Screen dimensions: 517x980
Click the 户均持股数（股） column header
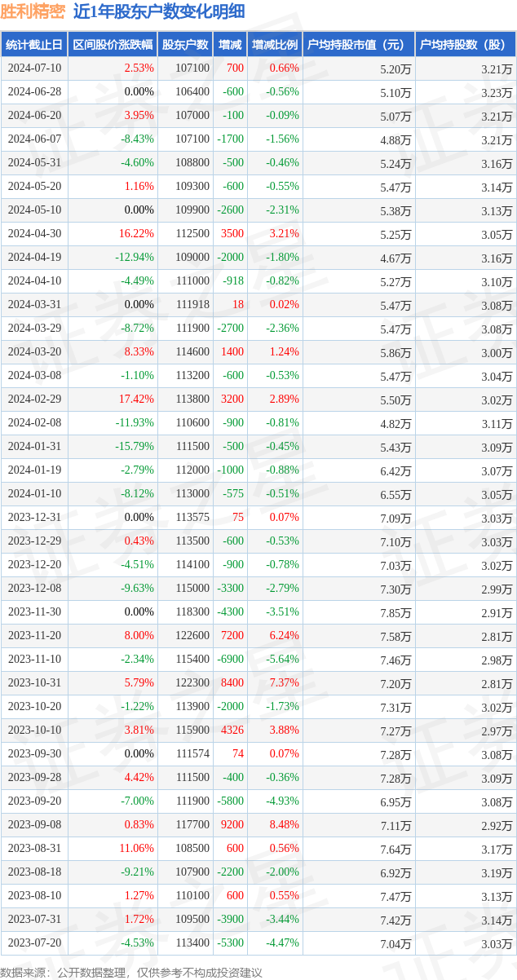(465, 45)
